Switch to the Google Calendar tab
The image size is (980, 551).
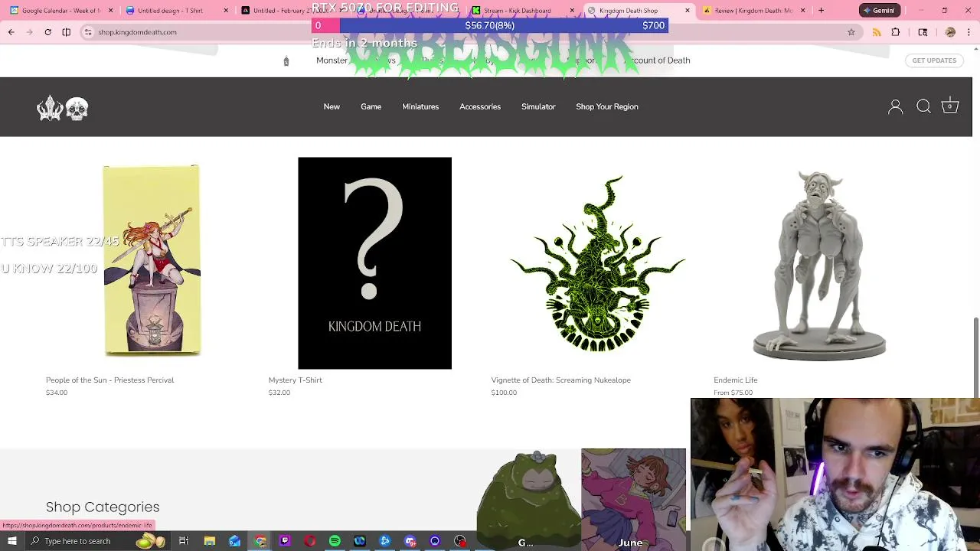tap(61, 11)
